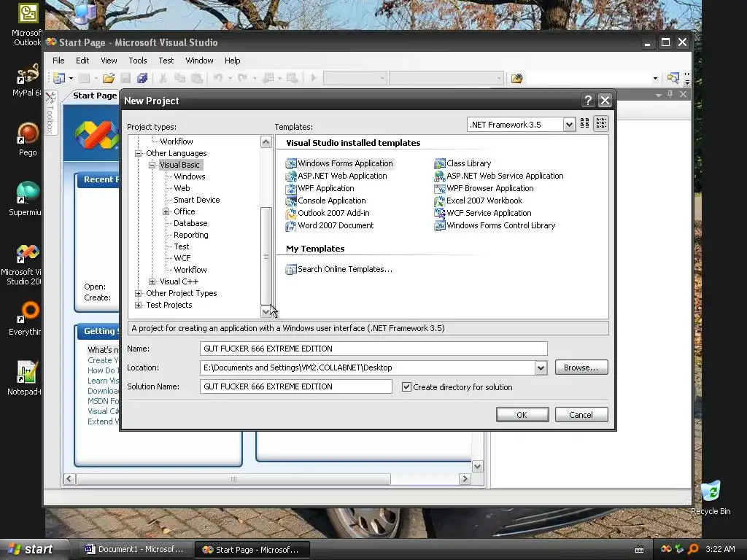This screenshot has height=560, width=747.
Task: Expand the Office tree node
Action: pos(166,211)
